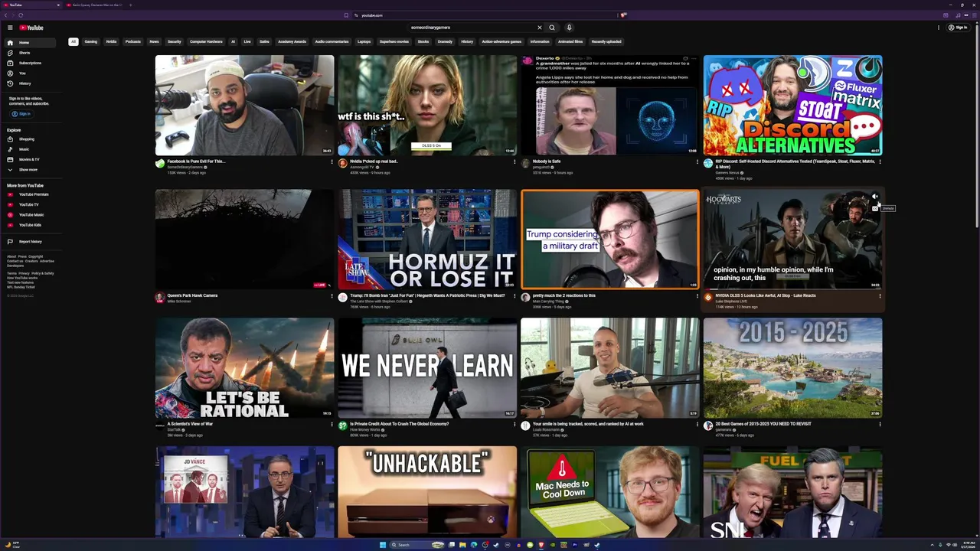
Task: Open Movies & TV under Explore
Action: tap(29, 159)
